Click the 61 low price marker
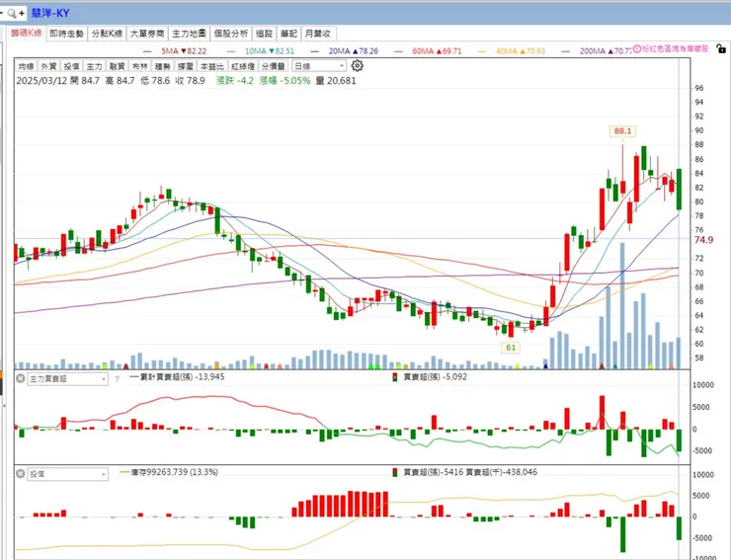 [x=511, y=348]
